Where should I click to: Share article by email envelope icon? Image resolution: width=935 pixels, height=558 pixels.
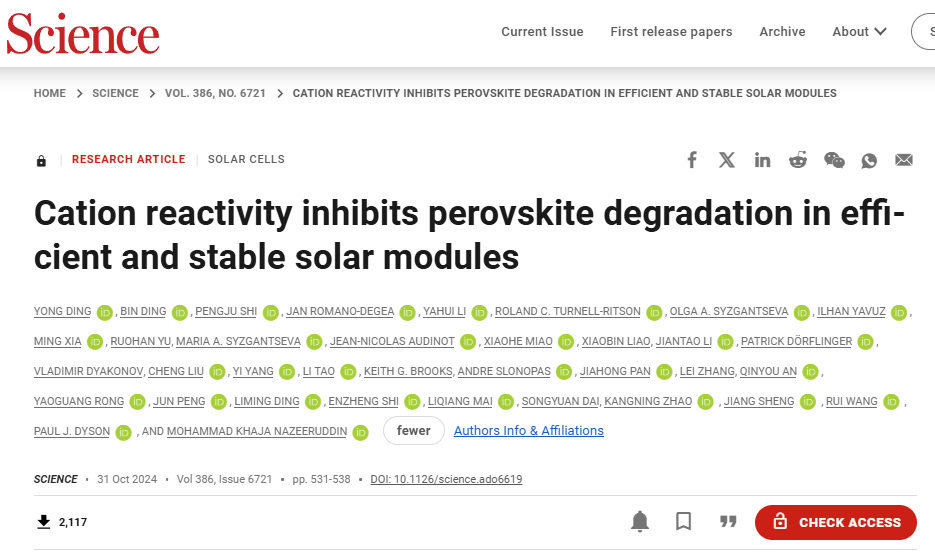click(904, 160)
